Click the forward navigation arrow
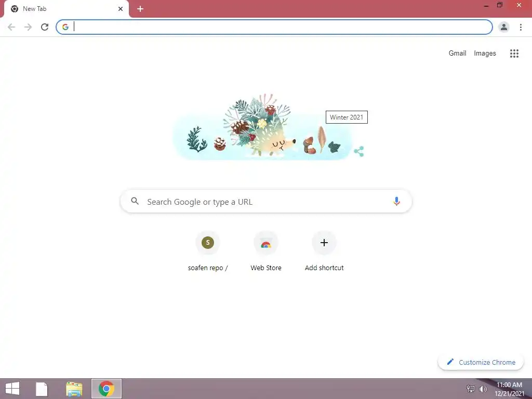This screenshot has height=399, width=532. [28, 27]
